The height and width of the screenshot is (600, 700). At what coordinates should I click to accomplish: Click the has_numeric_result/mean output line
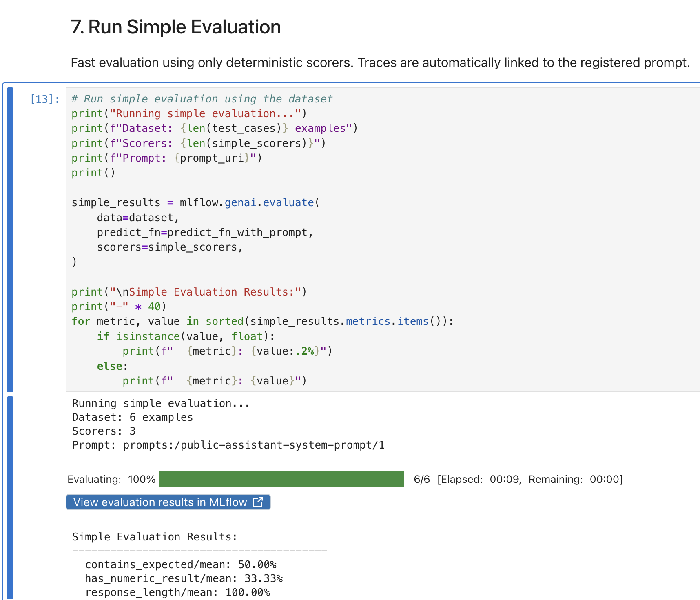tap(184, 578)
